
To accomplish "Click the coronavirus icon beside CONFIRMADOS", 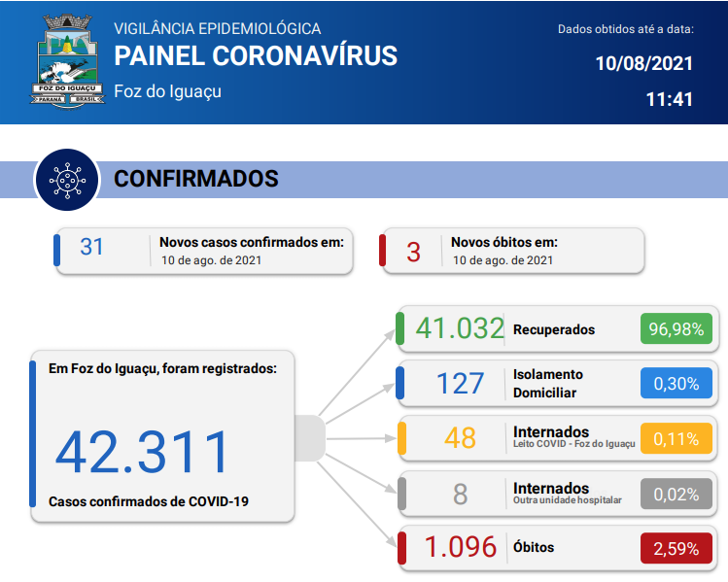I will 67,180.
